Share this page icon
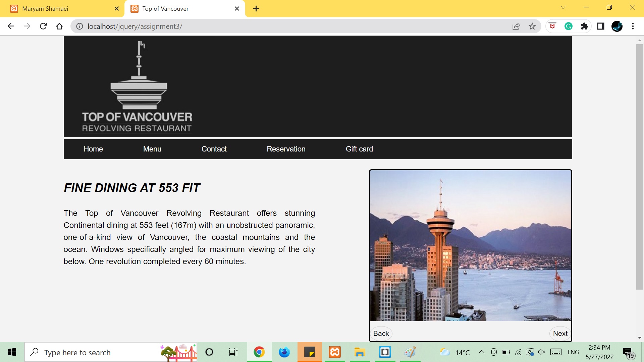Image resolution: width=644 pixels, height=362 pixels. click(516, 26)
